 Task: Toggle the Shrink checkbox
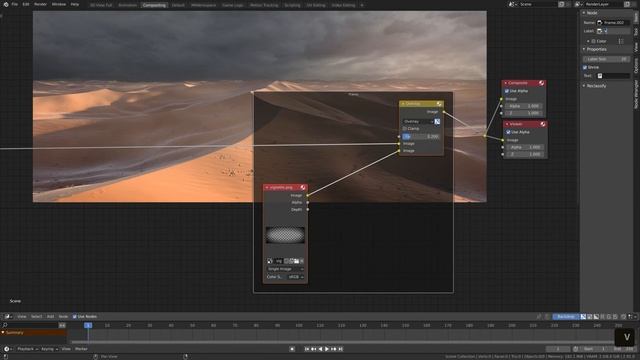coord(585,67)
